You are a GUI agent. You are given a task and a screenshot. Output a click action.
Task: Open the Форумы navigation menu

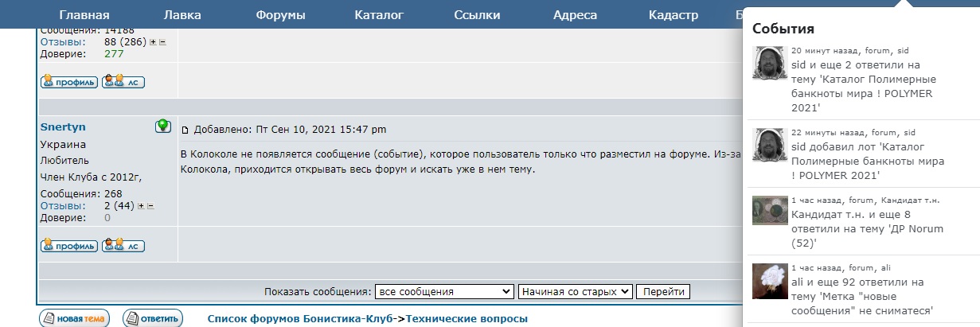click(x=281, y=15)
